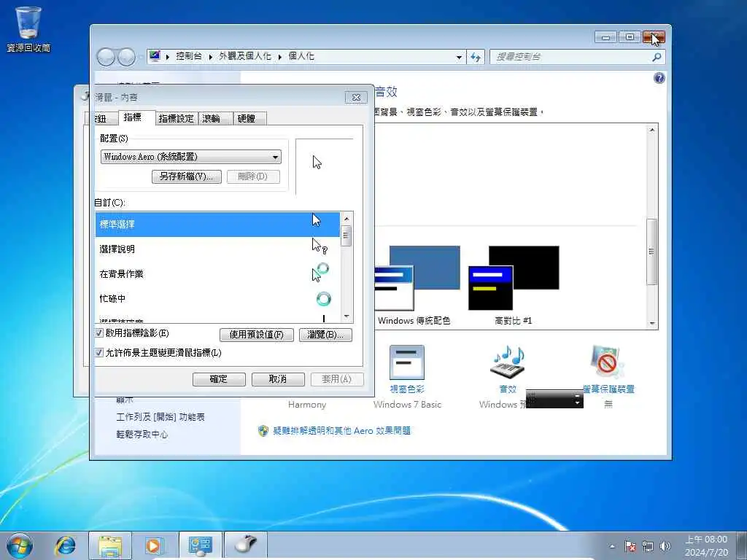Click the Control Panel icon in the address bar

[x=155, y=56]
